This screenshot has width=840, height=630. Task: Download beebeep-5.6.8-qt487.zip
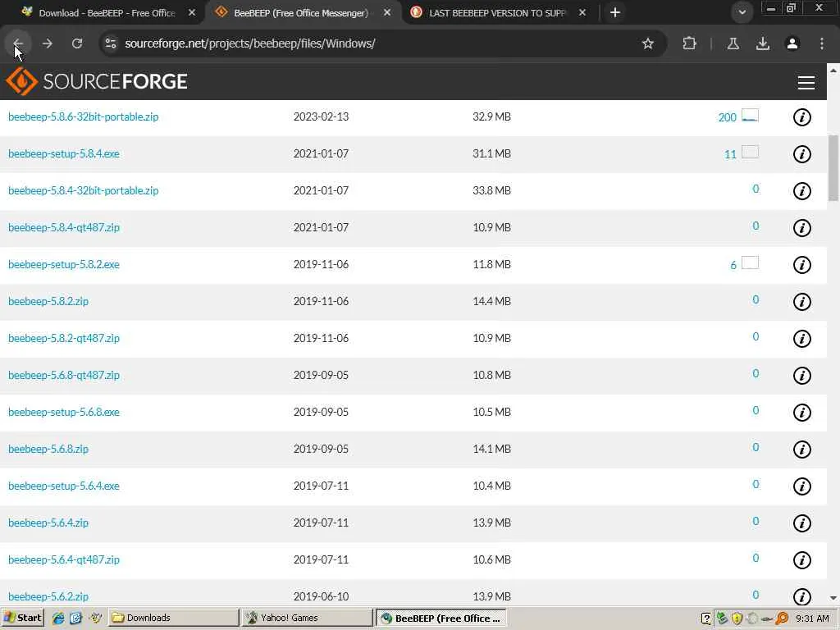coord(64,376)
